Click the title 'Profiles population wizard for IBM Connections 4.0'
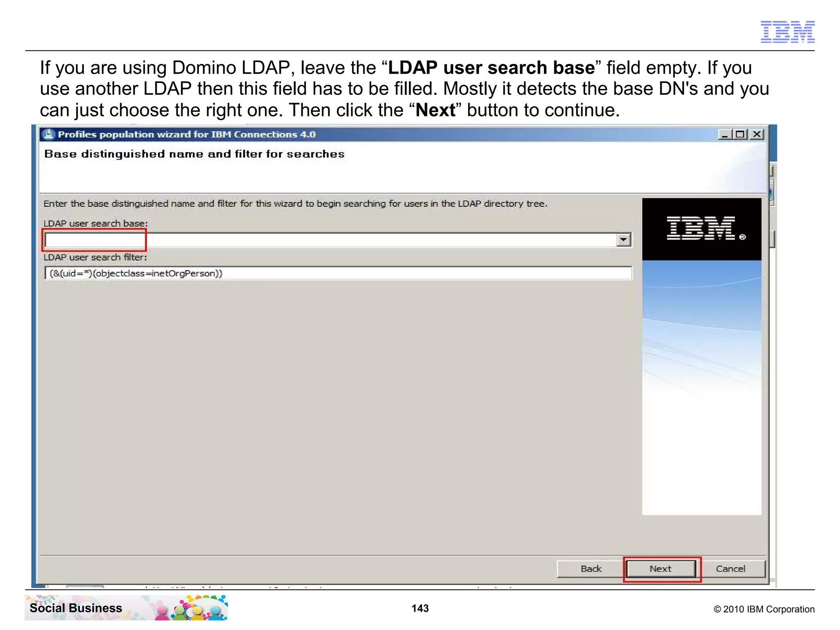840x630 pixels. (x=187, y=135)
